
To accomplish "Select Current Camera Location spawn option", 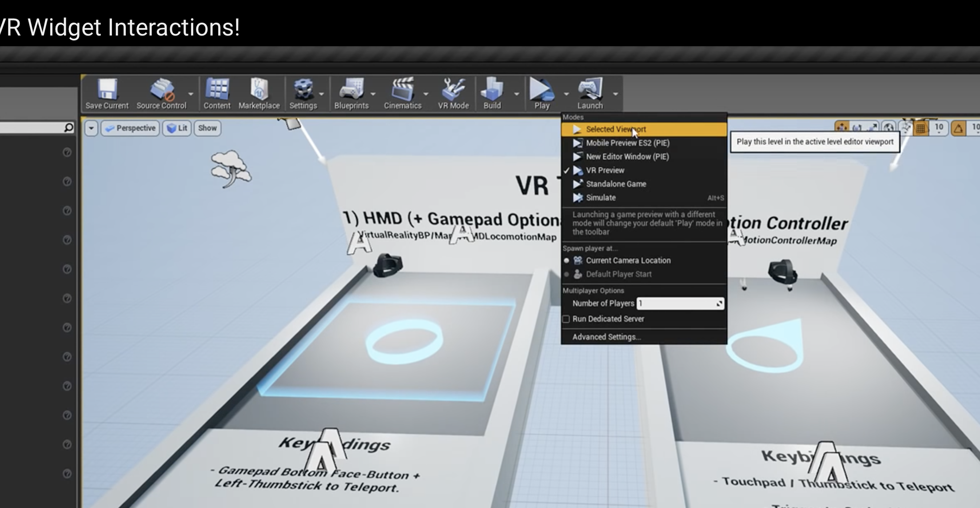I will [x=628, y=260].
